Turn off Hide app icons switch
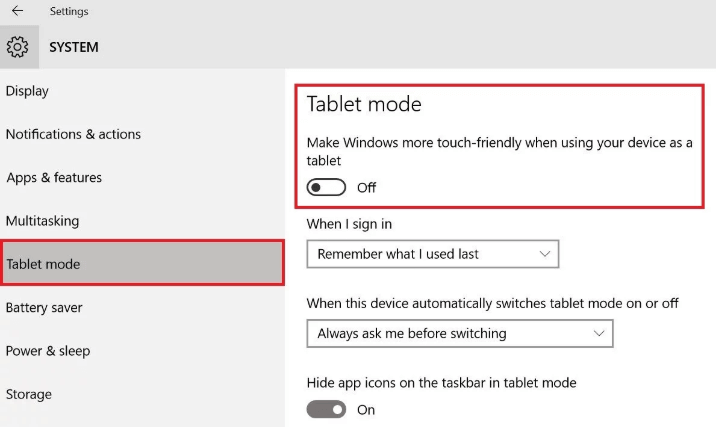 (326, 409)
